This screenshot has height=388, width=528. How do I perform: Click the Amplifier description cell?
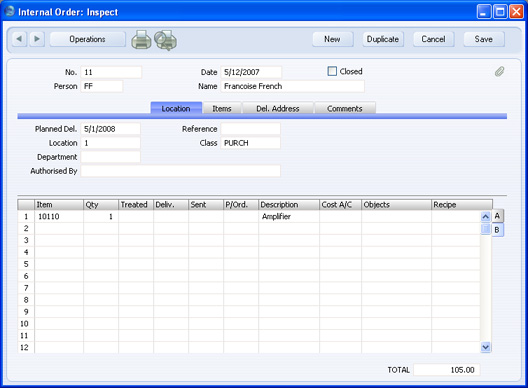point(289,217)
